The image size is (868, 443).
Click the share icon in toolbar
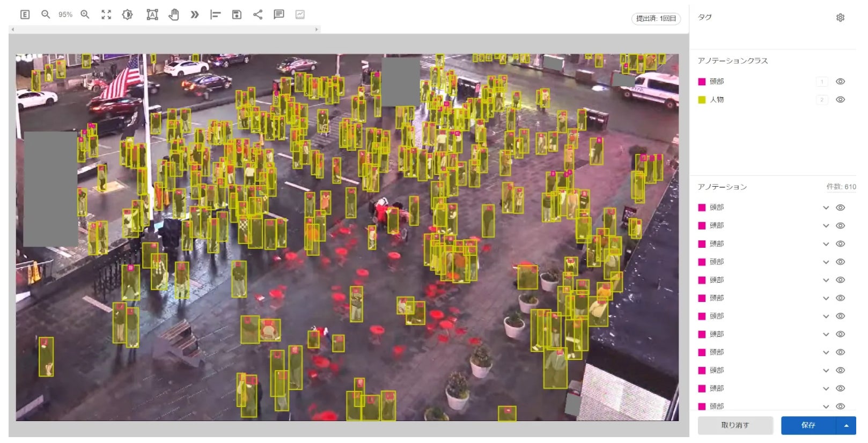[x=258, y=14]
